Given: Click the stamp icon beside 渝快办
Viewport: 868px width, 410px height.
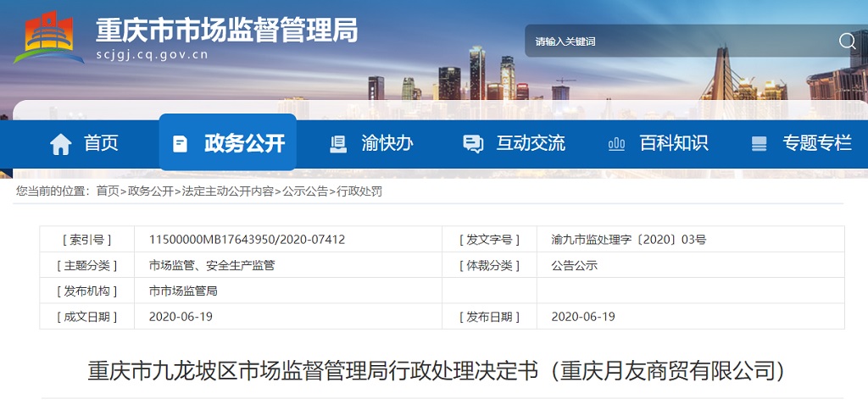Looking at the screenshot, I should click(338, 144).
